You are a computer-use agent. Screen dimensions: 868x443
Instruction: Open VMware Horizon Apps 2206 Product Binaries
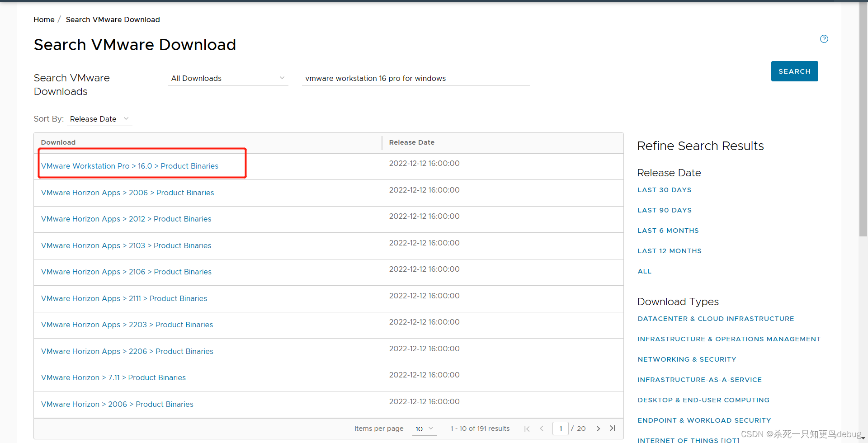pyautogui.click(x=127, y=351)
